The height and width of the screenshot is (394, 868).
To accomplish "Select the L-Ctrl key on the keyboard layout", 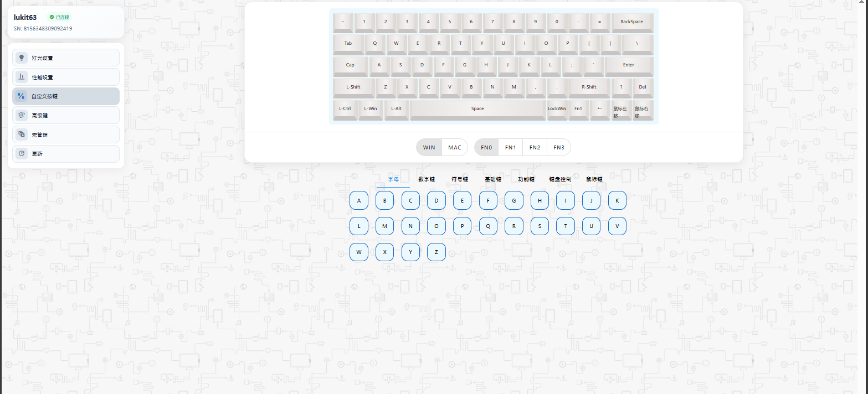I will click(x=345, y=109).
